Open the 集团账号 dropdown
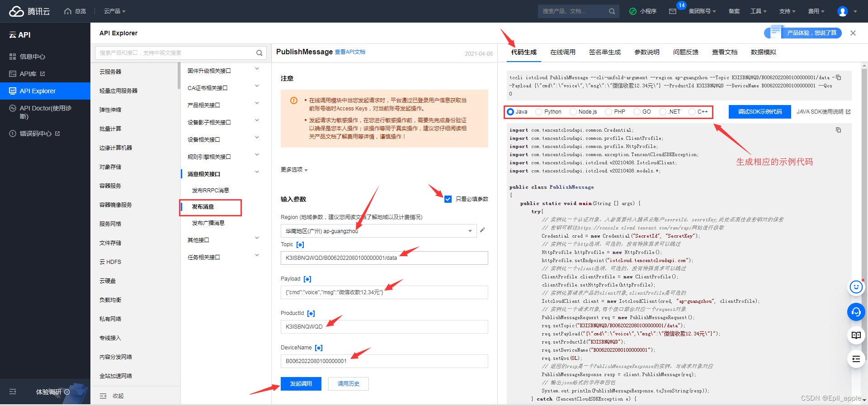Viewport: 868px width, 406px height. coord(702,11)
